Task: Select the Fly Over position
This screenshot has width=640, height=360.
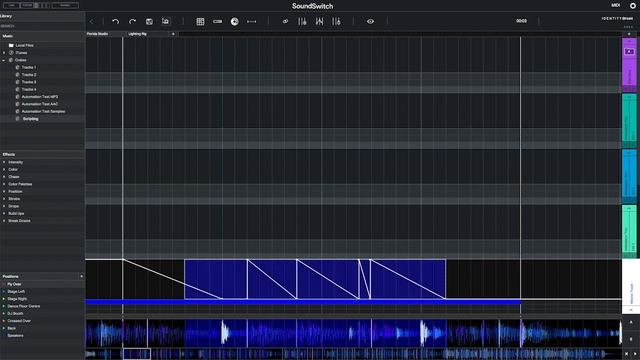Action: [14, 284]
